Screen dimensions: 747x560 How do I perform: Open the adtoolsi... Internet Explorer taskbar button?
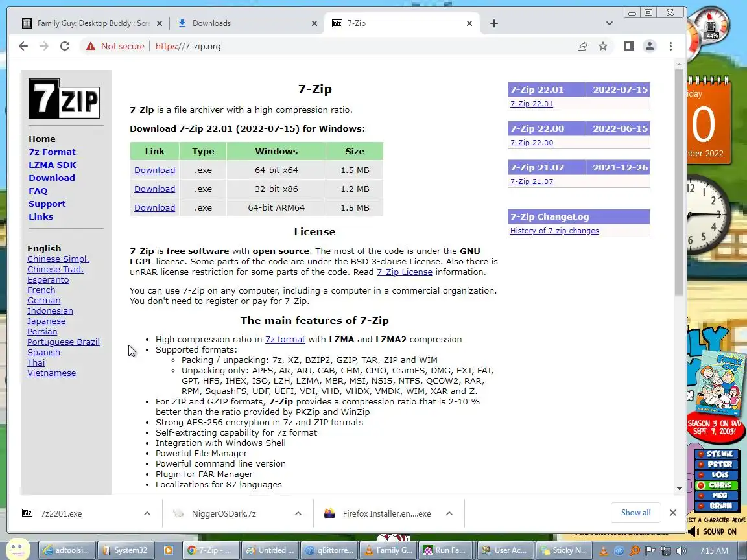tap(67, 550)
